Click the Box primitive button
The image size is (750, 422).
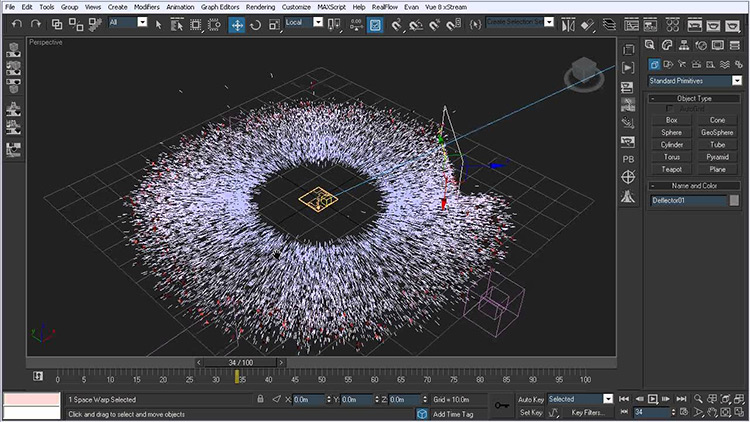(x=672, y=120)
